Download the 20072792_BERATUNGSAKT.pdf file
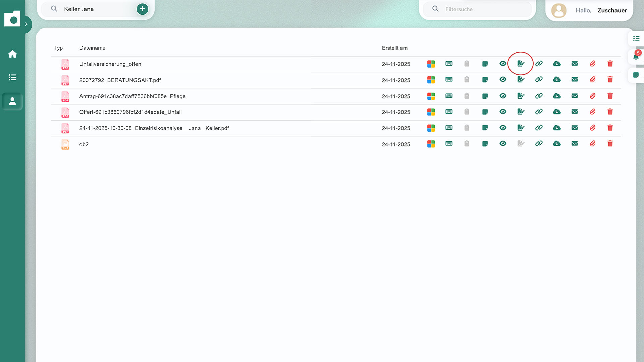Image resolution: width=644 pixels, height=362 pixels. [557, 80]
